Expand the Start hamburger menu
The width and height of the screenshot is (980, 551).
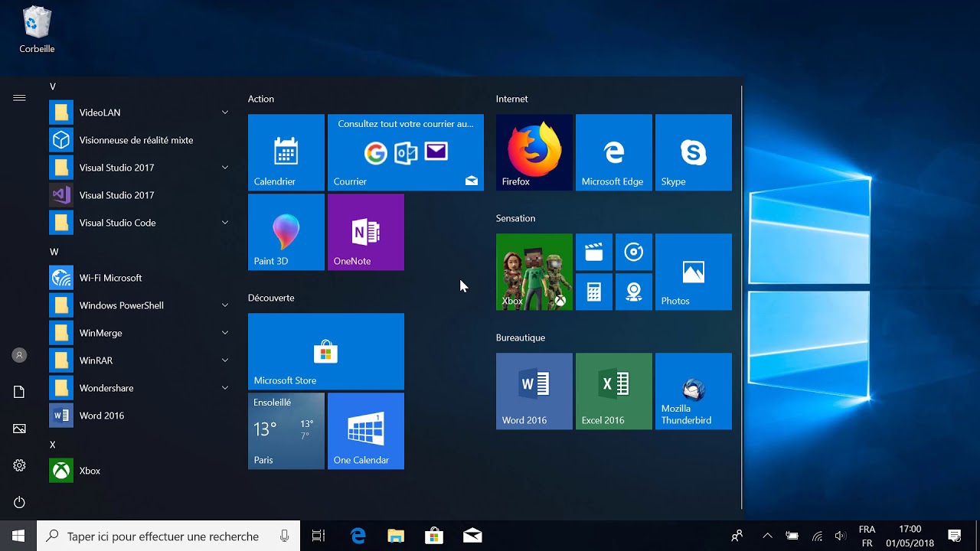[19, 98]
